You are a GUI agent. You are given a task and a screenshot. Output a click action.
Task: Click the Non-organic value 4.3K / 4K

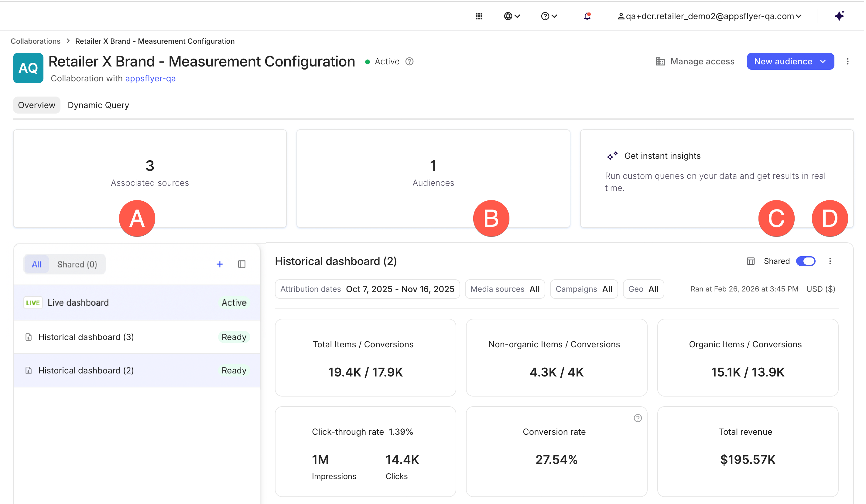(557, 373)
